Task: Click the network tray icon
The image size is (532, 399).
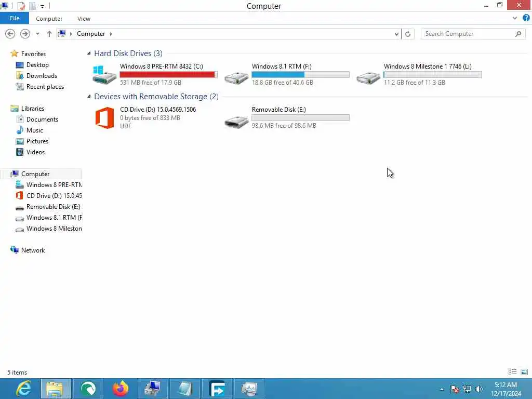Action: point(467,389)
